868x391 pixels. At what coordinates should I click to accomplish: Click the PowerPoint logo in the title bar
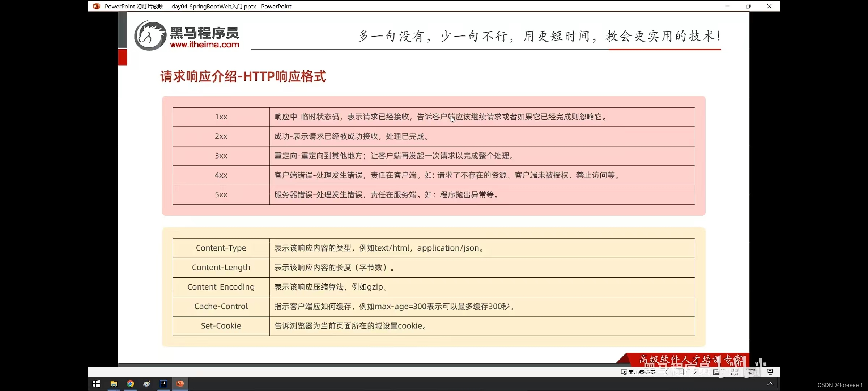96,6
